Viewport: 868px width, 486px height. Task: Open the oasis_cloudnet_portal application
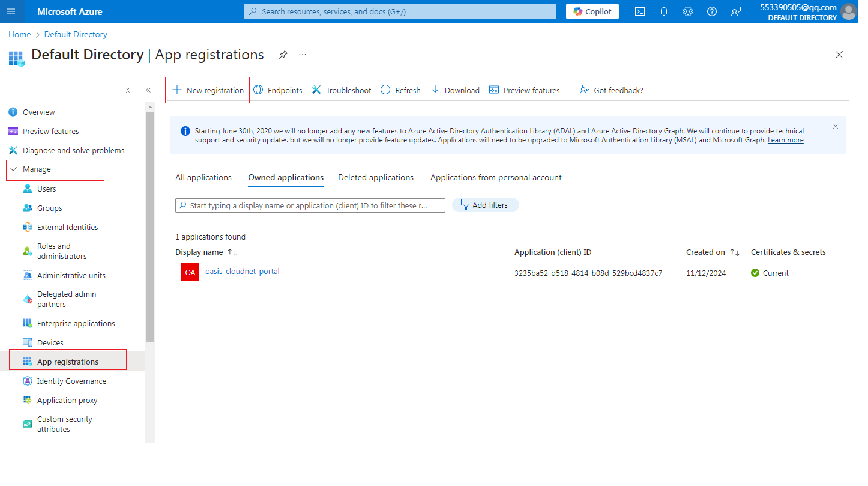click(x=243, y=272)
